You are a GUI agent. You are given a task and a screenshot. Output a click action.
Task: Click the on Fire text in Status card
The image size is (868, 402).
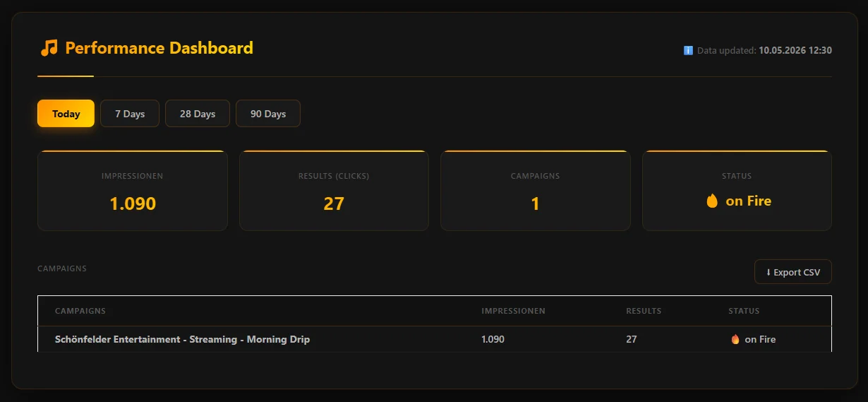[748, 201]
